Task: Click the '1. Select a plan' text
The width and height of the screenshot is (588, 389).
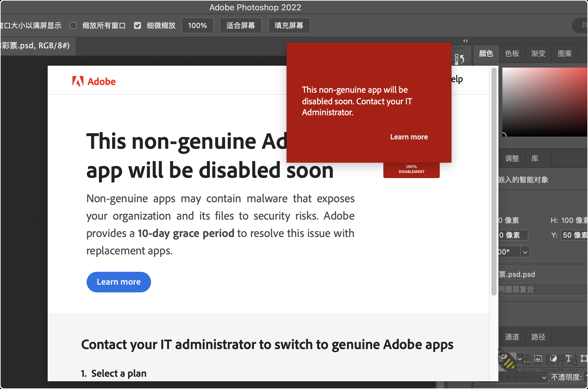Action: pos(114,374)
